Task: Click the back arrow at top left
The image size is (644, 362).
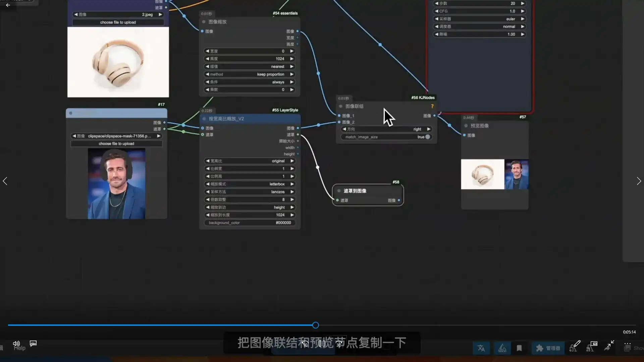Action: (8, 5)
